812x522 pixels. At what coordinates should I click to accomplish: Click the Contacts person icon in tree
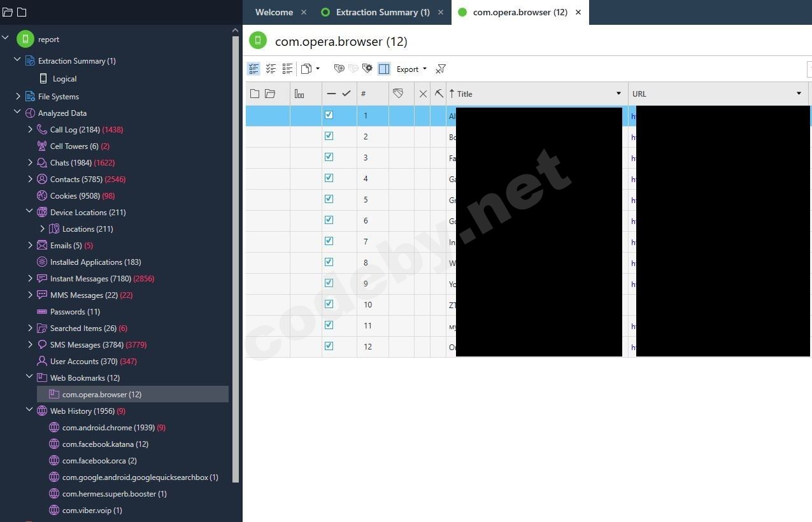(42, 179)
